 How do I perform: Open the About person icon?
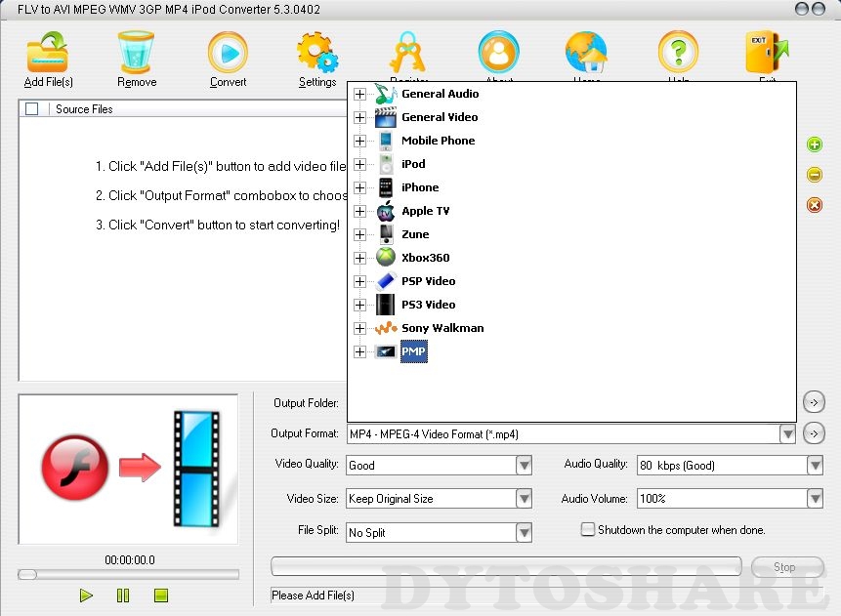click(x=499, y=52)
